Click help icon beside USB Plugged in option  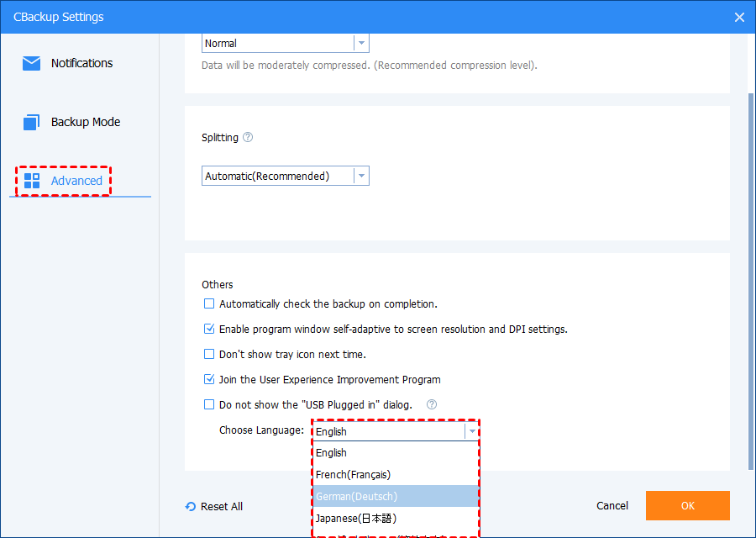432,404
